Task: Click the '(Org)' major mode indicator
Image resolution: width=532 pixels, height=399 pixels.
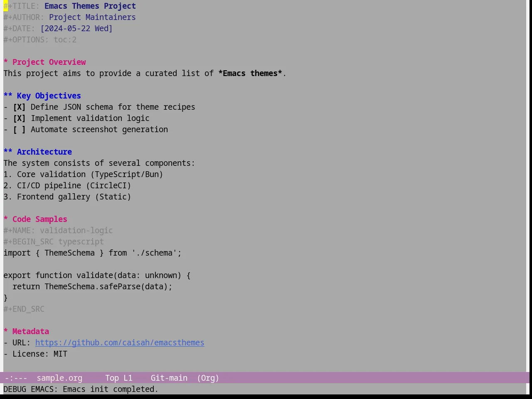Action: (208, 378)
